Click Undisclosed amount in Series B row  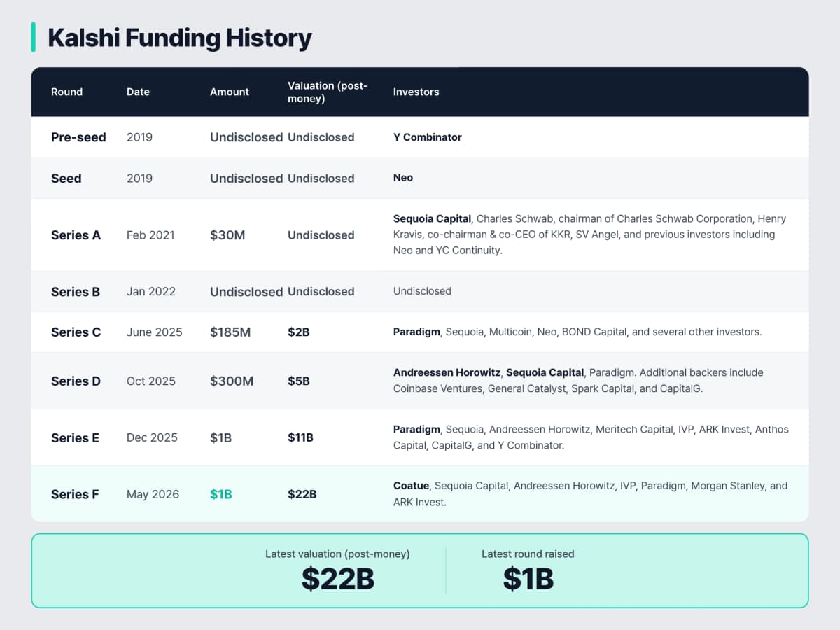click(x=246, y=292)
